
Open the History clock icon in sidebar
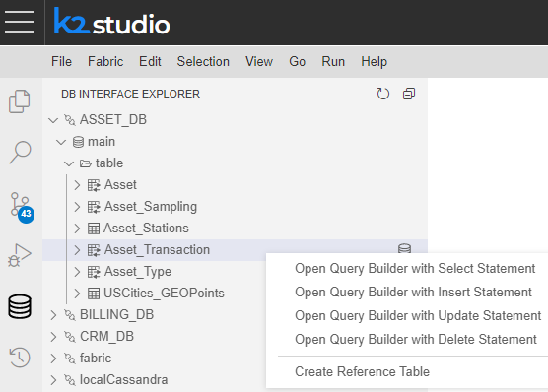pyautogui.click(x=20, y=358)
